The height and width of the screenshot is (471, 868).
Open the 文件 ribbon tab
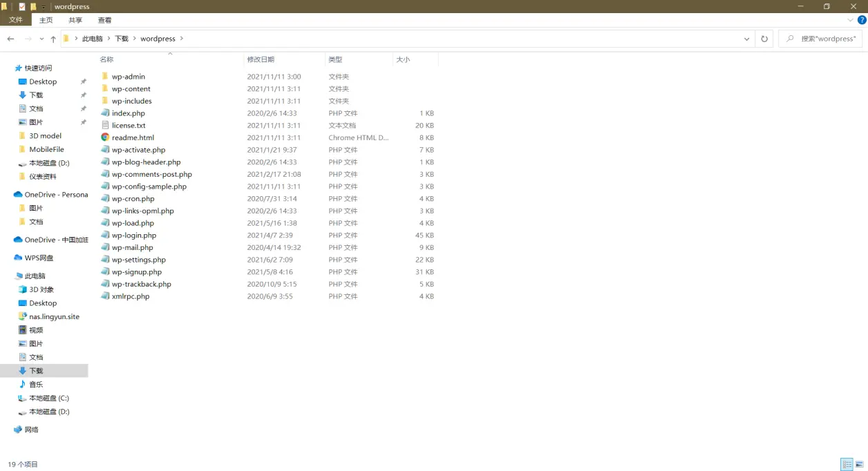15,20
